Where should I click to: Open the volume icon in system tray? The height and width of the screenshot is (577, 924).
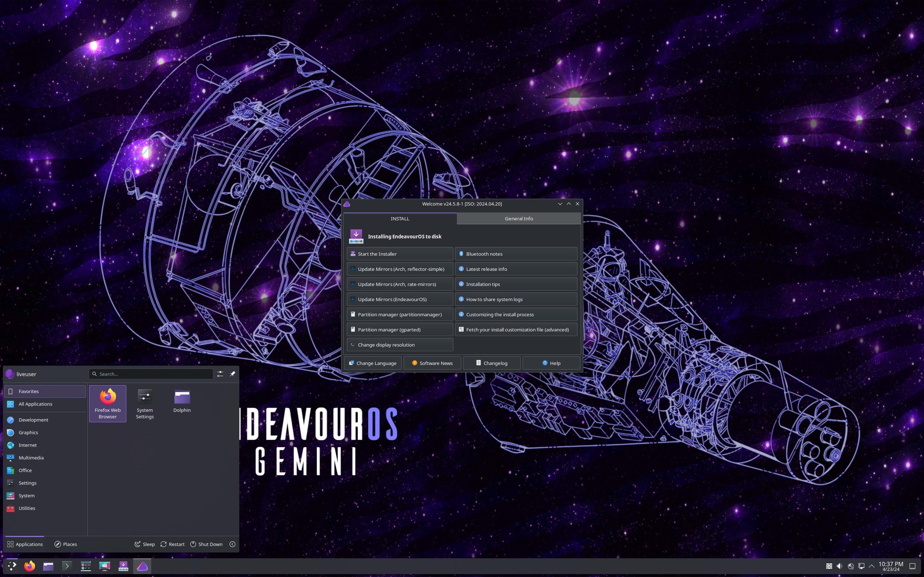[839, 566]
